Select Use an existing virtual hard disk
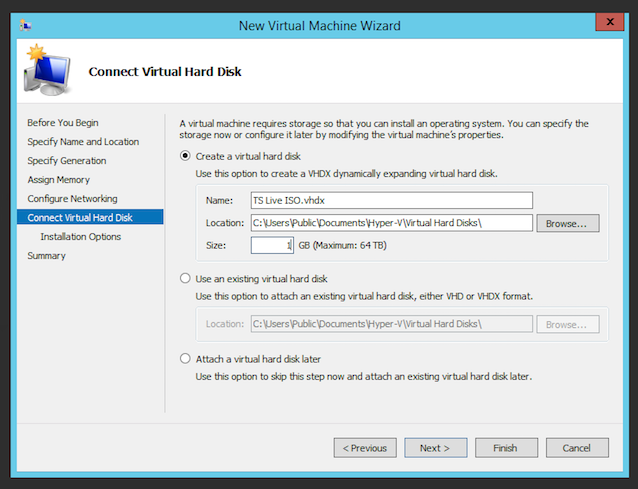Image resolution: width=638 pixels, height=489 pixels. tap(185, 279)
